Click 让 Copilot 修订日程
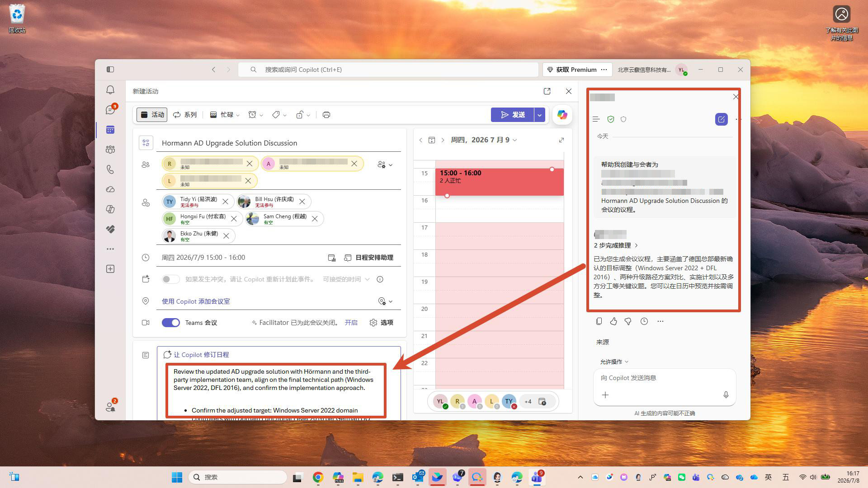 click(x=196, y=355)
